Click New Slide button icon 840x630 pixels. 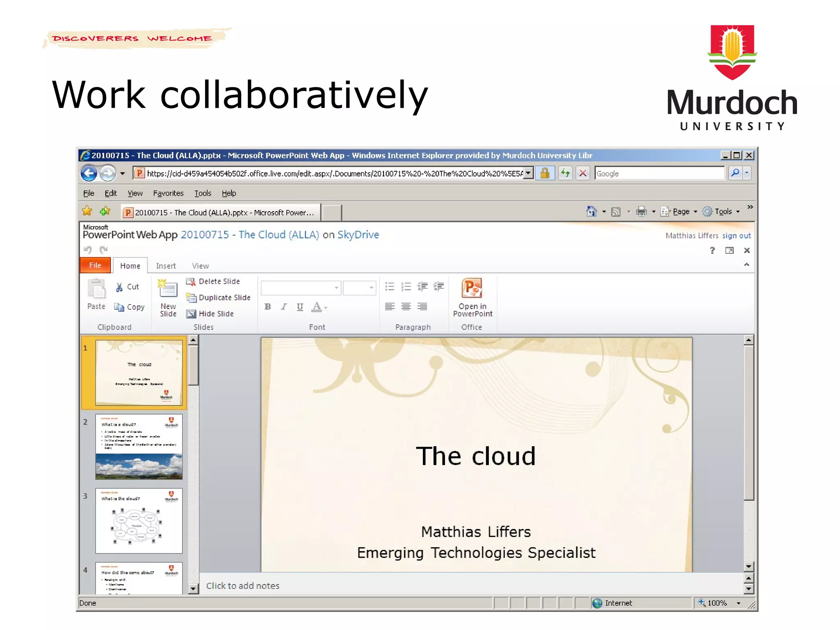[168, 288]
